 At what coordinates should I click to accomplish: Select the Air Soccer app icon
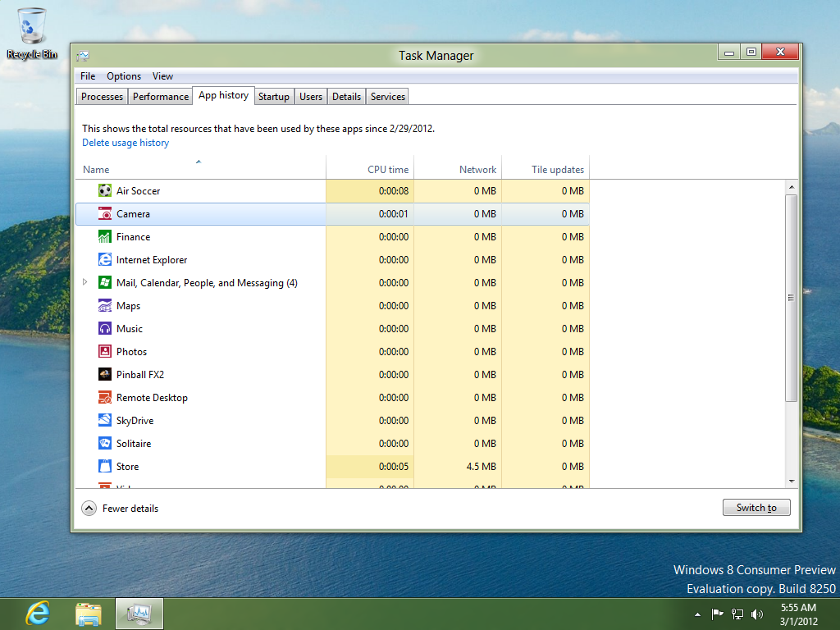point(104,190)
